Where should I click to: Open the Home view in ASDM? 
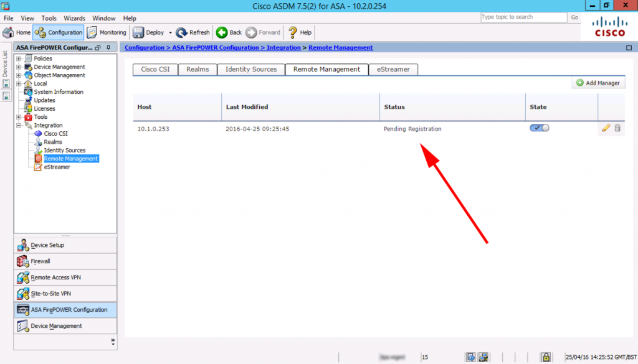click(18, 32)
